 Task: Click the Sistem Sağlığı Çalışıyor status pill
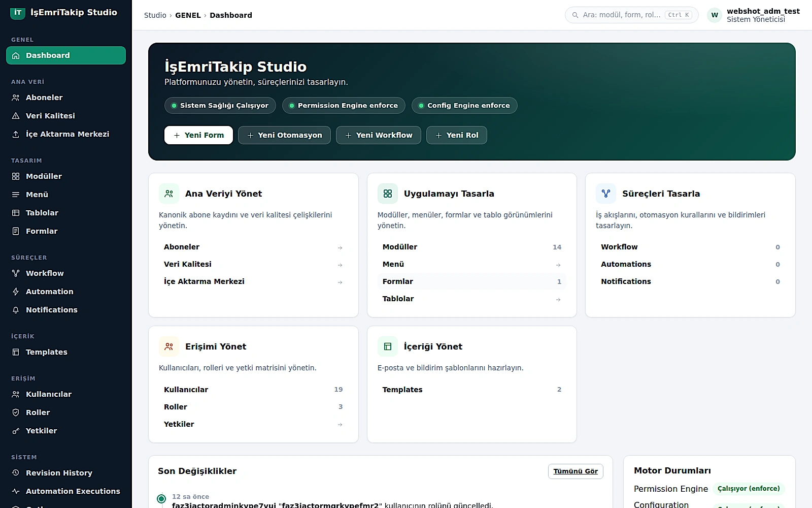coord(220,106)
